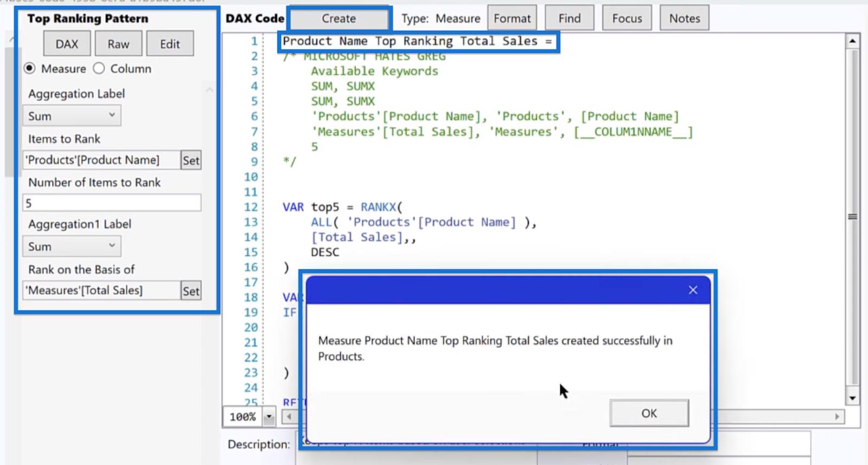Image resolution: width=868 pixels, height=465 pixels.
Task: Click the DAX button in Top Ranking Pattern
Action: pos(67,44)
